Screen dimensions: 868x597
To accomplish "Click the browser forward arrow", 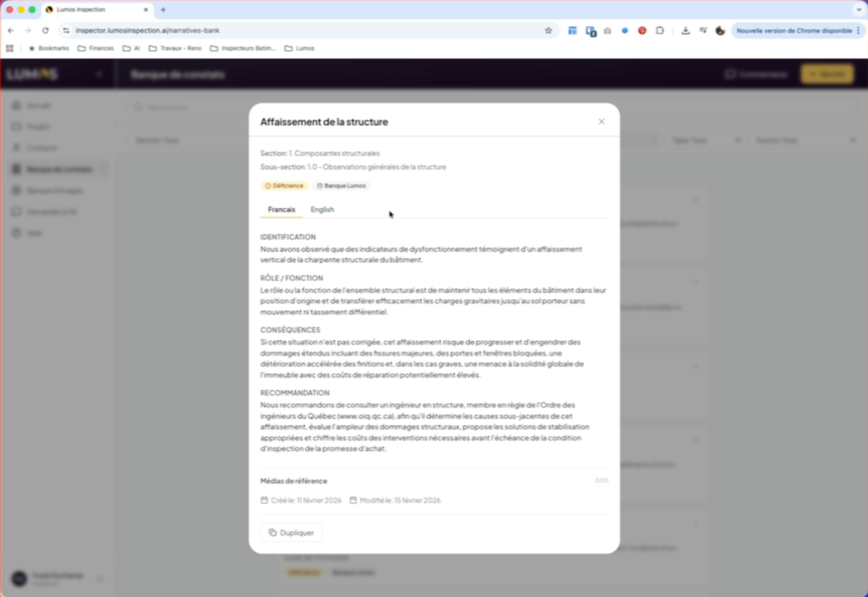I will point(28,30).
